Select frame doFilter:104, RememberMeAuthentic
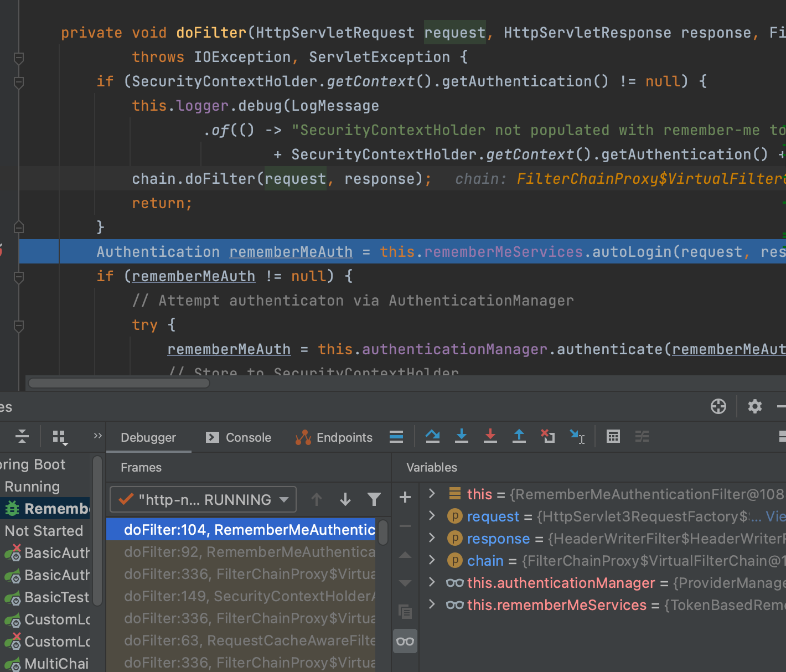786x672 pixels. [x=241, y=530]
